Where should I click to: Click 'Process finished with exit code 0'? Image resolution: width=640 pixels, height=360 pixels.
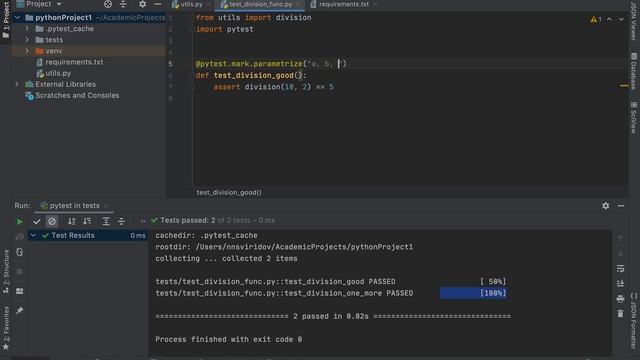tap(229, 339)
